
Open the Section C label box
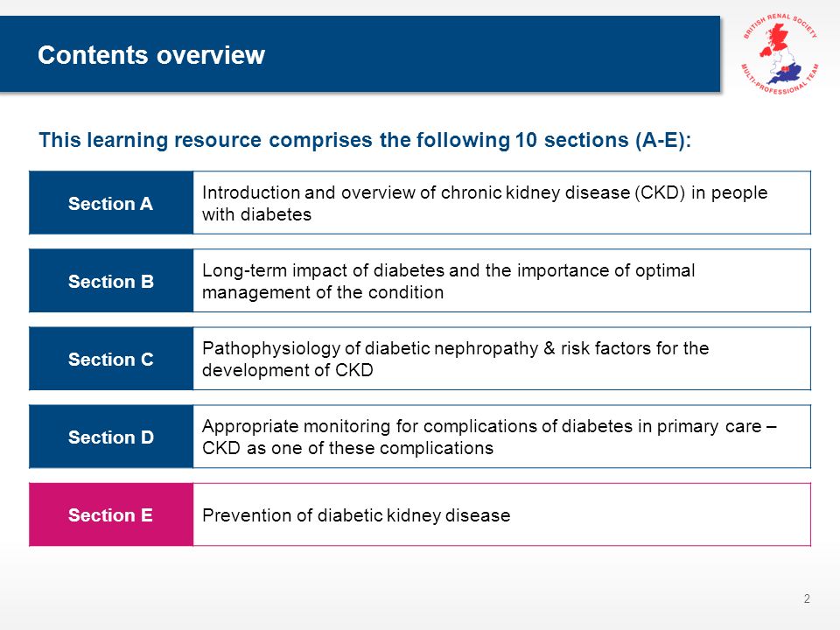coord(111,359)
